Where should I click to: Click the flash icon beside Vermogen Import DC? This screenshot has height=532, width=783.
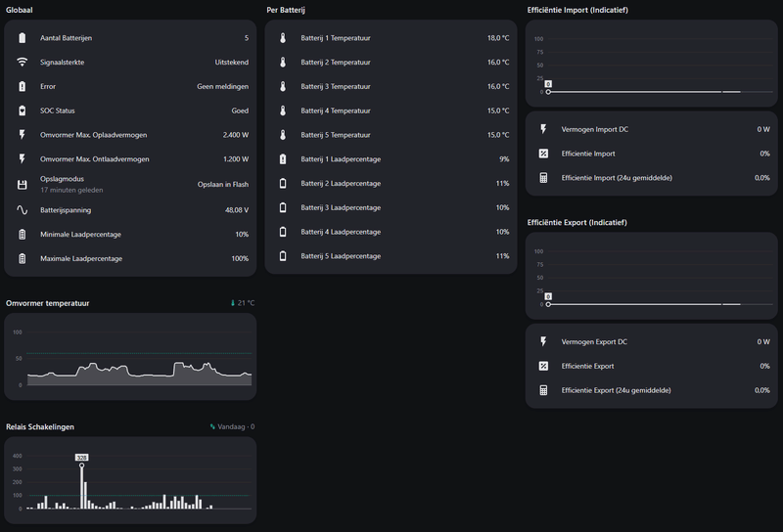(x=543, y=129)
